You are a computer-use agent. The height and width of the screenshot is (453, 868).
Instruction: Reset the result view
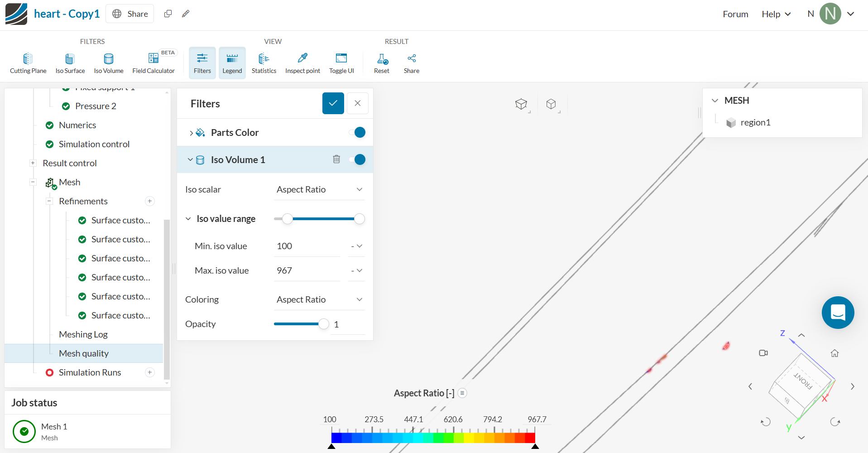[x=382, y=63]
